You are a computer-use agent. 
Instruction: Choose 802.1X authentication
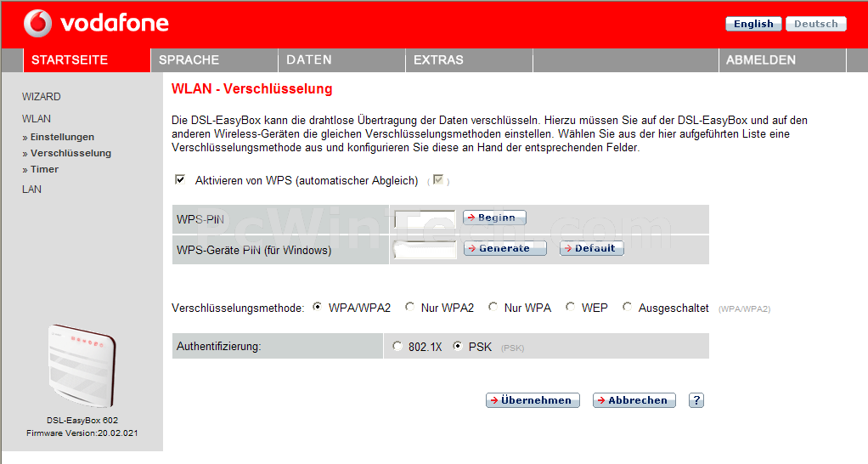pyautogui.click(x=397, y=346)
